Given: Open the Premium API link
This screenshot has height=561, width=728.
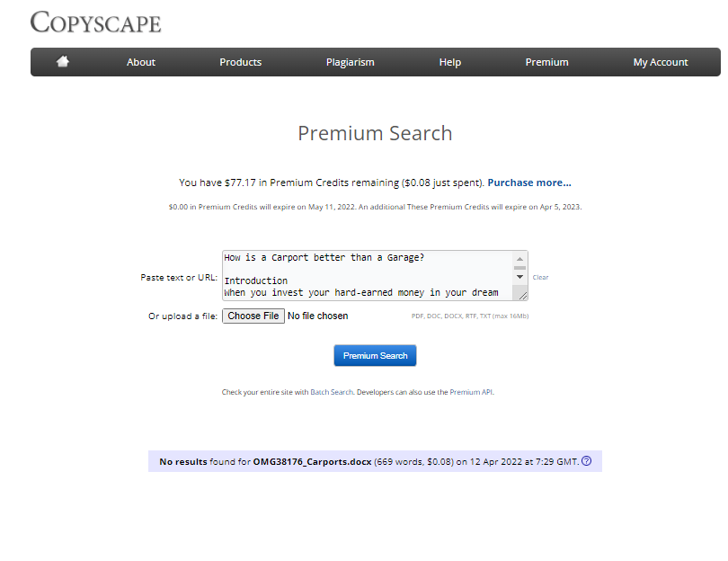Looking at the screenshot, I should [x=471, y=392].
